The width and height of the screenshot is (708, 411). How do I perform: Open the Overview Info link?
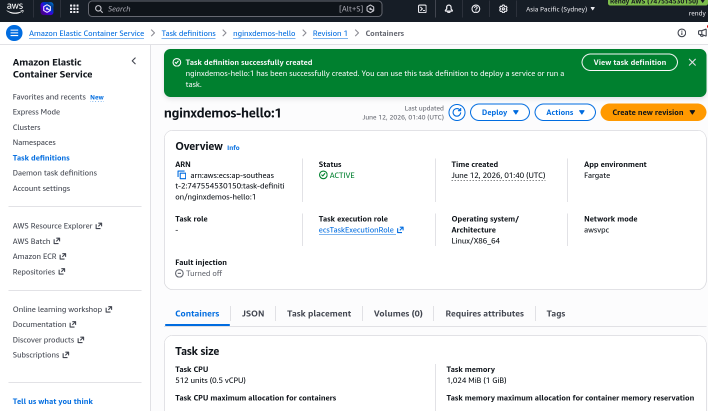tap(233, 148)
